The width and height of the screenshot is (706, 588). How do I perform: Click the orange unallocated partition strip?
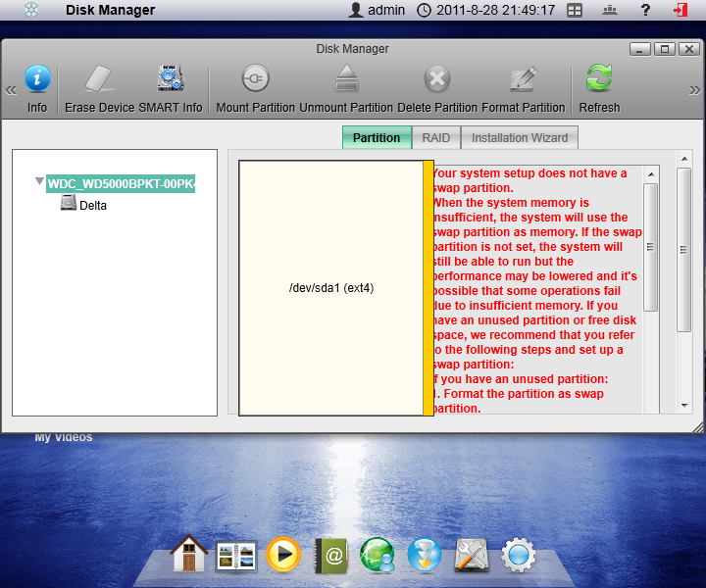tap(428, 288)
